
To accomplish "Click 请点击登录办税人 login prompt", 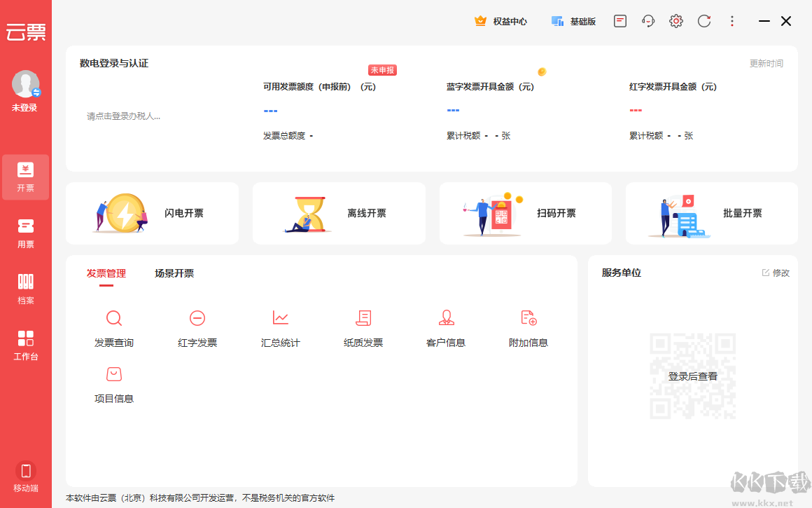I will pyautogui.click(x=123, y=116).
